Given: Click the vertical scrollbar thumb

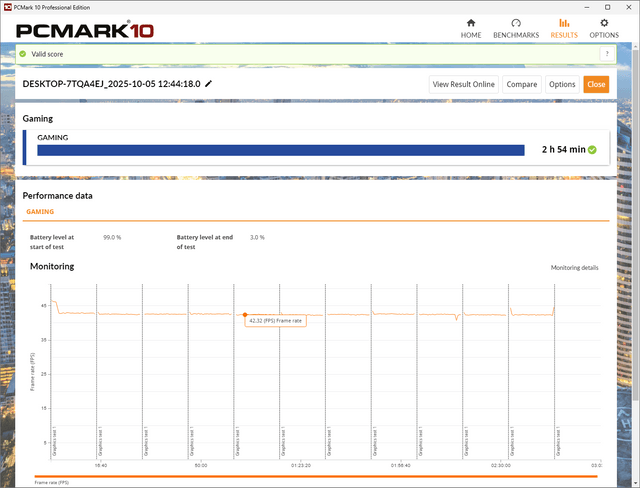Looking at the screenshot, I should [636, 224].
